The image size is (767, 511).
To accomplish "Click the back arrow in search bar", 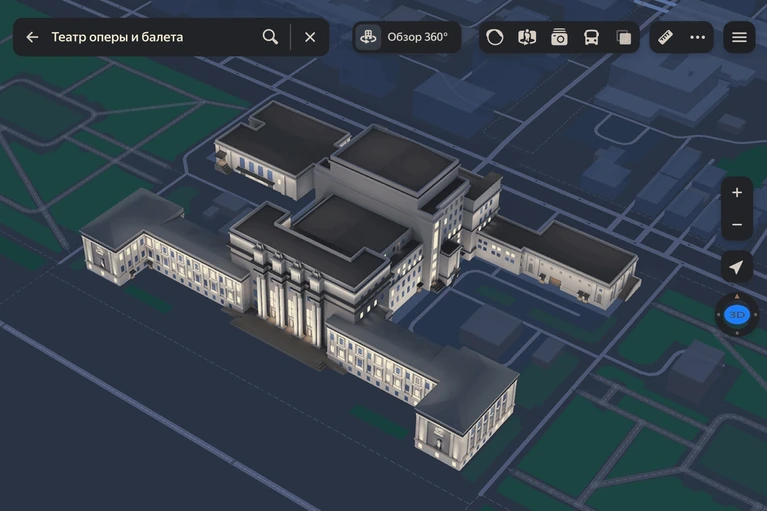I will 32,37.
